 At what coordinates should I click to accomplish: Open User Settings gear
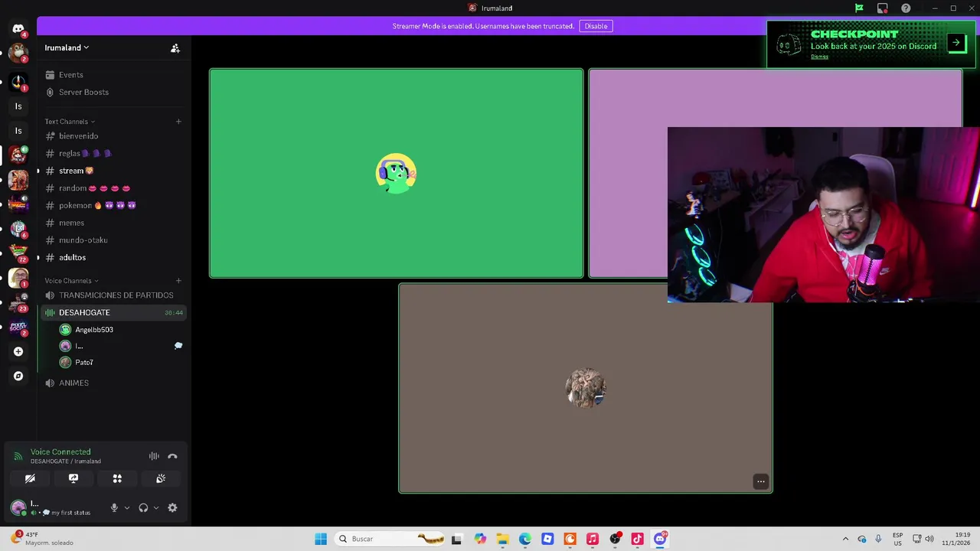tap(172, 508)
